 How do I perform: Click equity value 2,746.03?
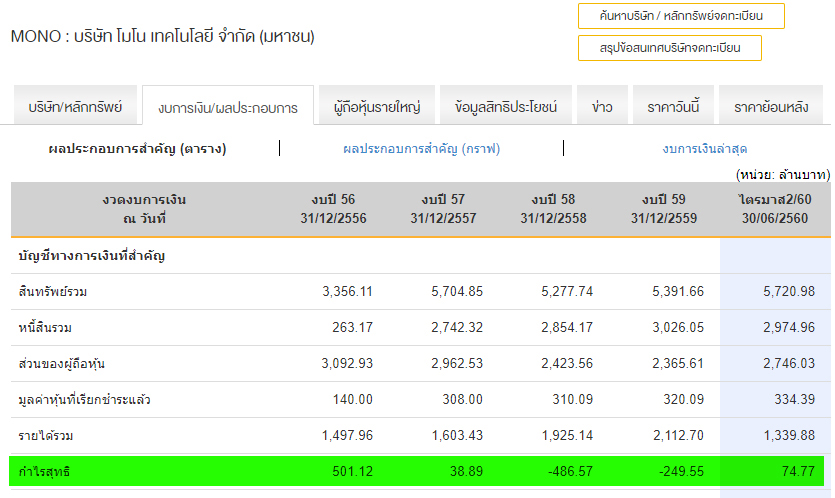click(789, 363)
